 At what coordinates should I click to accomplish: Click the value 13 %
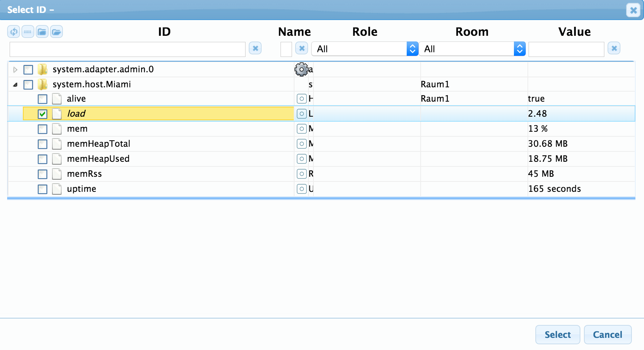(538, 128)
